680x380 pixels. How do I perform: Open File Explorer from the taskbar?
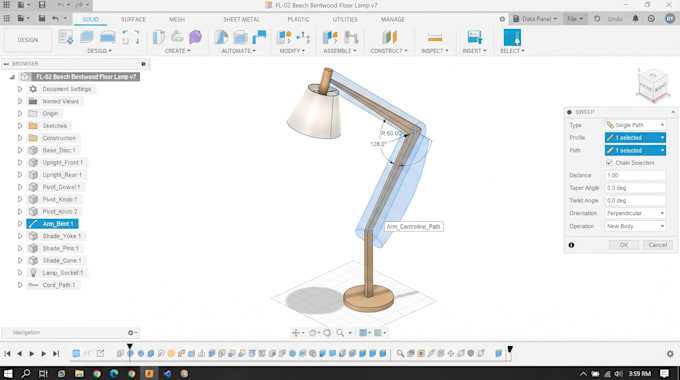(x=79, y=373)
